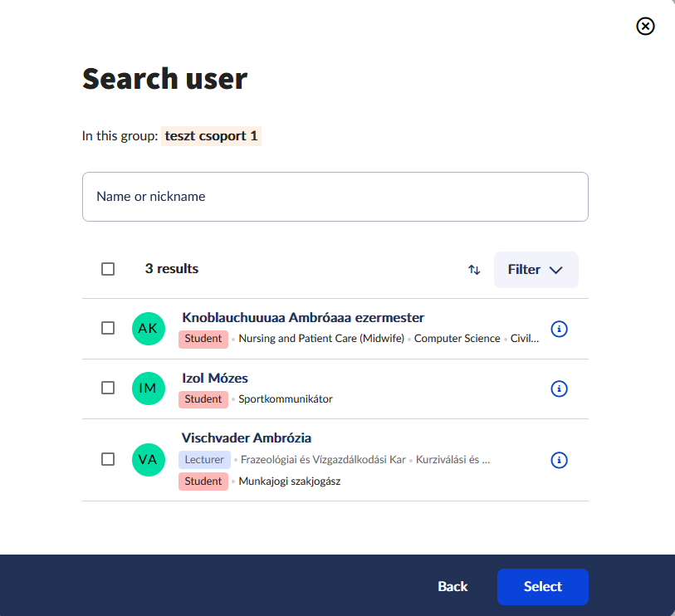Check the box for Knoblauchuuuaa Ambróaaa
The image size is (675, 616).
pyautogui.click(x=108, y=328)
